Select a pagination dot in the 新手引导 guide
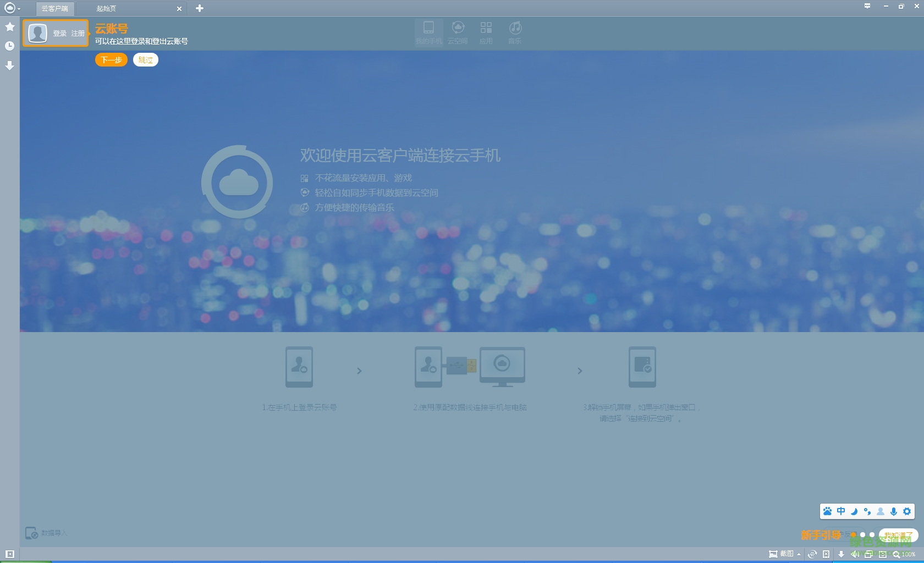 pos(864,534)
